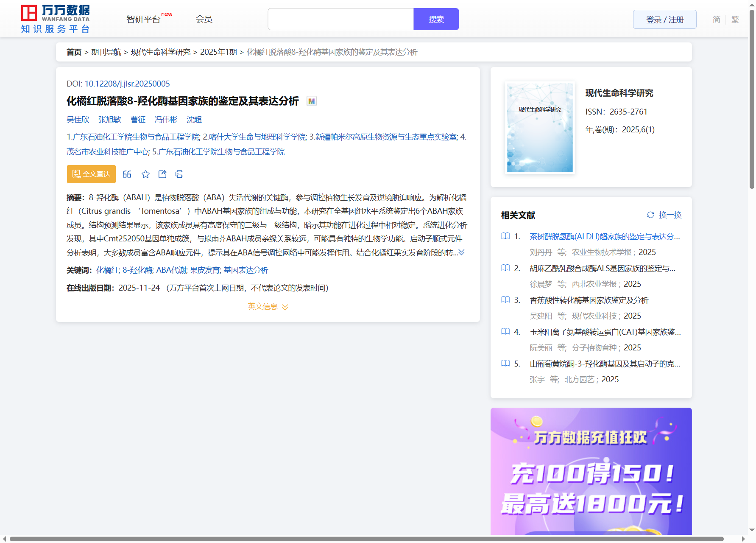Click the quote citation icon
Screen dimensions: 756x543
(x=127, y=174)
